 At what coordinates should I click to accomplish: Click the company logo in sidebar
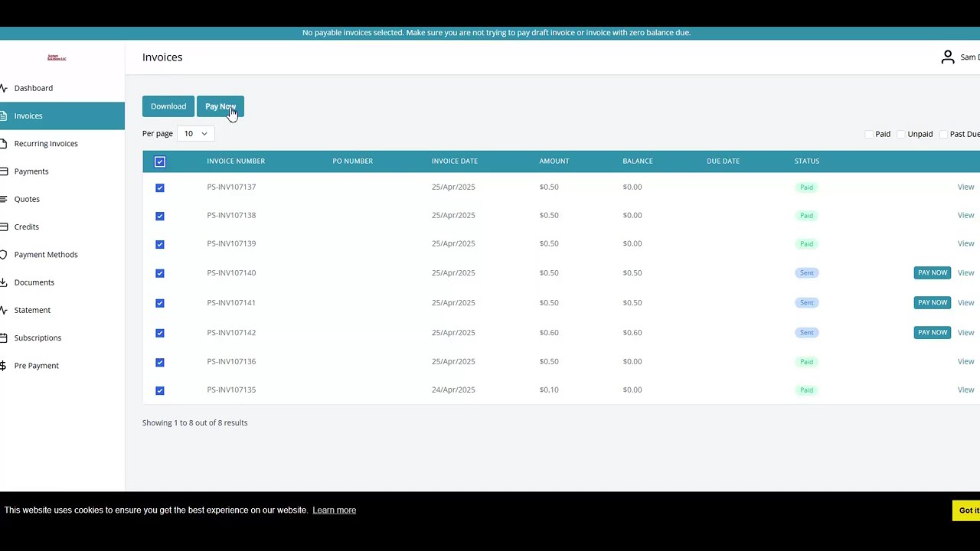pyautogui.click(x=57, y=57)
